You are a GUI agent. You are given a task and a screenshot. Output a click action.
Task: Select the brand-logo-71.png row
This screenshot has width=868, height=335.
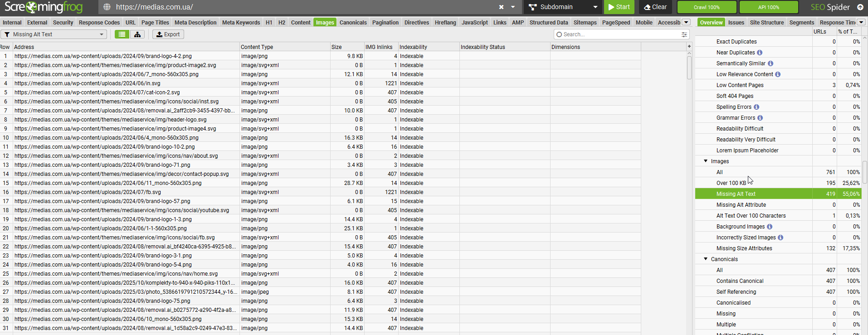point(320,165)
